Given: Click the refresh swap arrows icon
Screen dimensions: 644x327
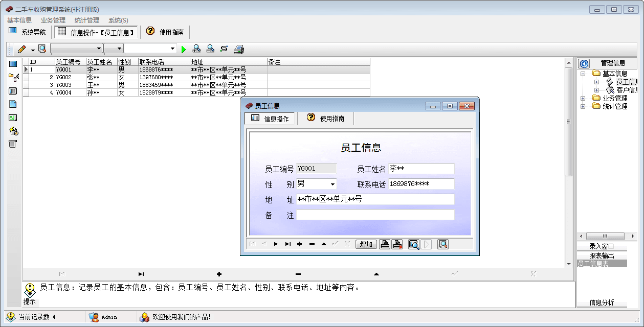Looking at the screenshot, I should click(224, 49).
